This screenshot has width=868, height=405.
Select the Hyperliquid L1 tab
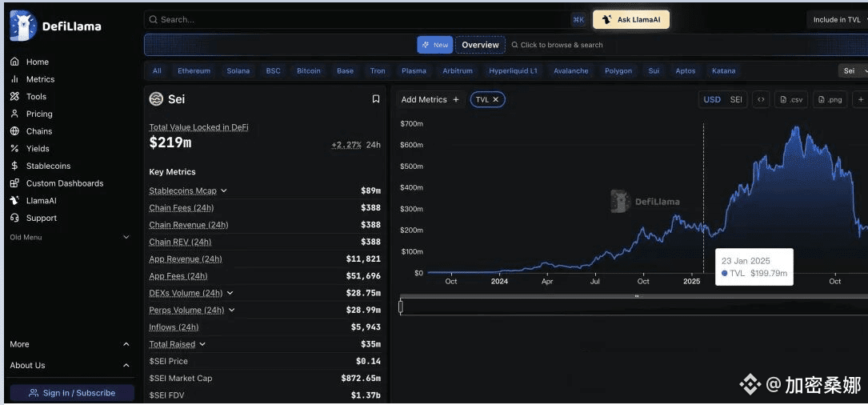[x=513, y=71]
